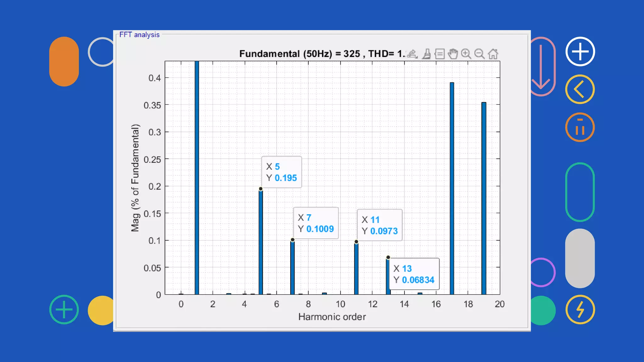
Task: Click the green plus circle icon
Action: pos(64,310)
